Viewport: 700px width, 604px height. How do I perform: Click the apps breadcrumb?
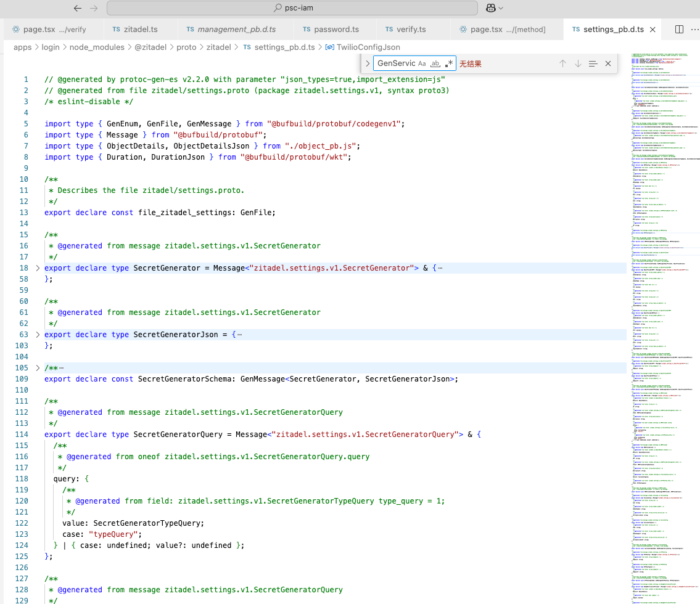pos(22,47)
